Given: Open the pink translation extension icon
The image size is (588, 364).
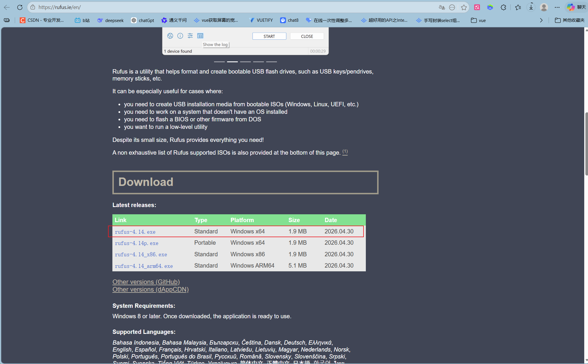Looking at the screenshot, I should (x=477, y=8).
